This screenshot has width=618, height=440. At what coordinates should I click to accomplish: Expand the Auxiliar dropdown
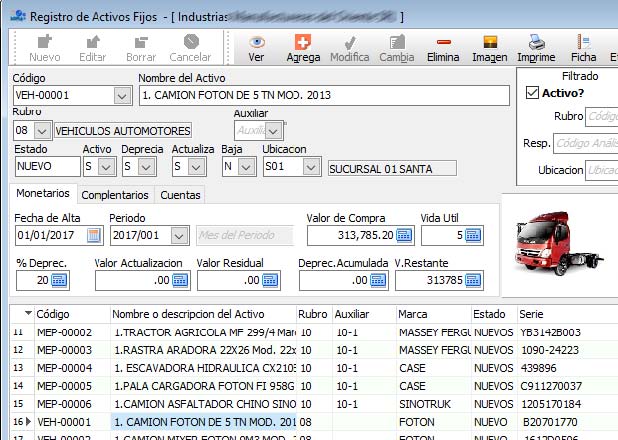tap(274, 131)
